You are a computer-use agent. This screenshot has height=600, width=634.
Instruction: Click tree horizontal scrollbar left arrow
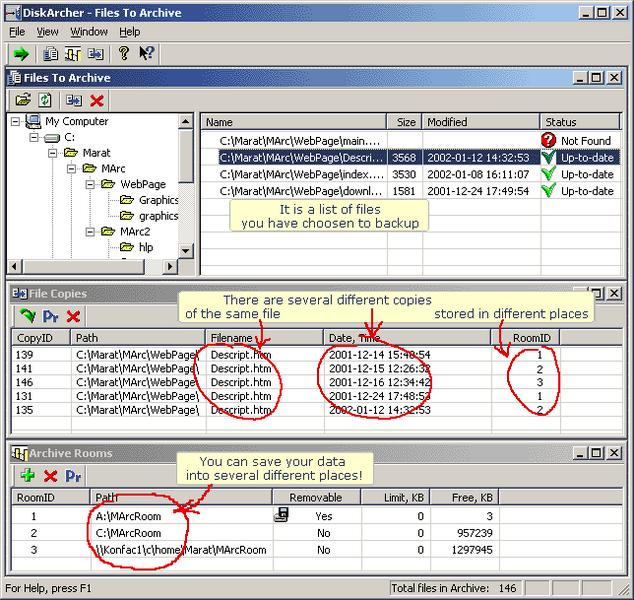click(15, 266)
